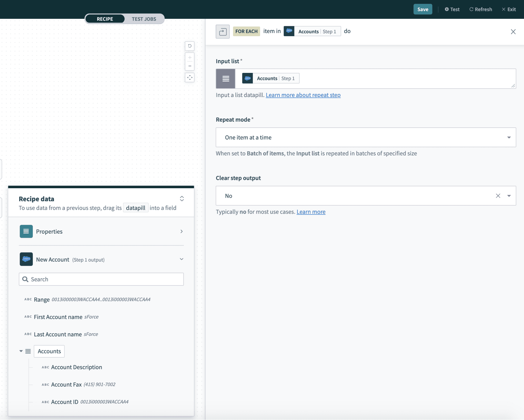Image resolution: width=524 pixels, height=420 pixels.
Task: Click the Salesforce New Account icon
Action: [x=26, y=259]
